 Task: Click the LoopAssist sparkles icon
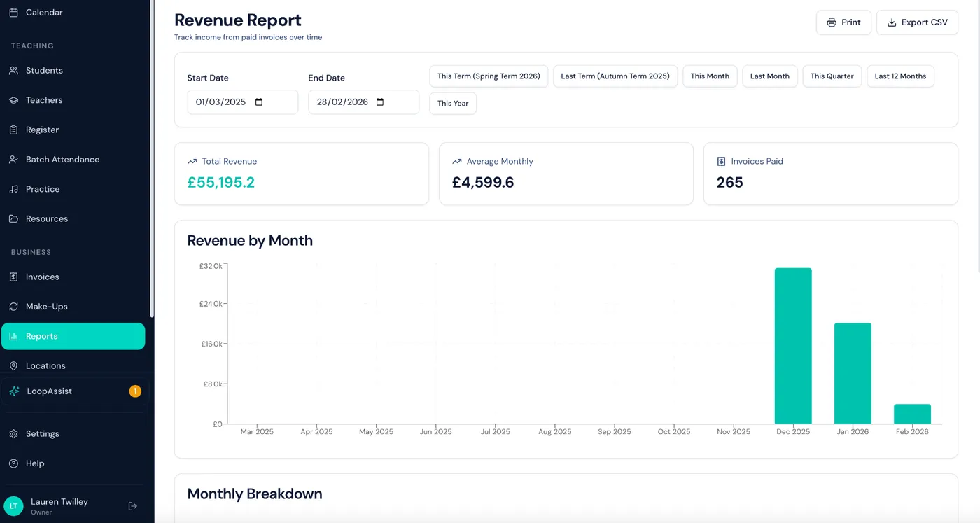coord(14,391)
